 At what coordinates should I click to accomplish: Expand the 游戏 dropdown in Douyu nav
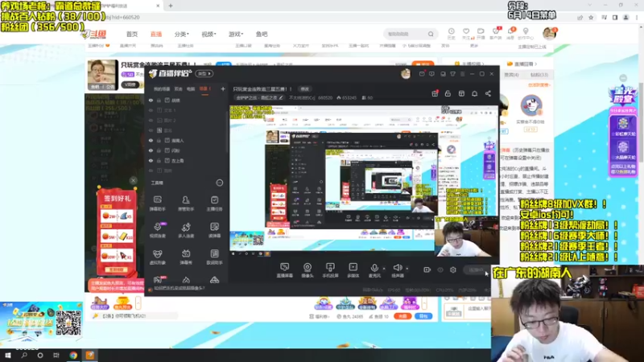pos(236,34)
